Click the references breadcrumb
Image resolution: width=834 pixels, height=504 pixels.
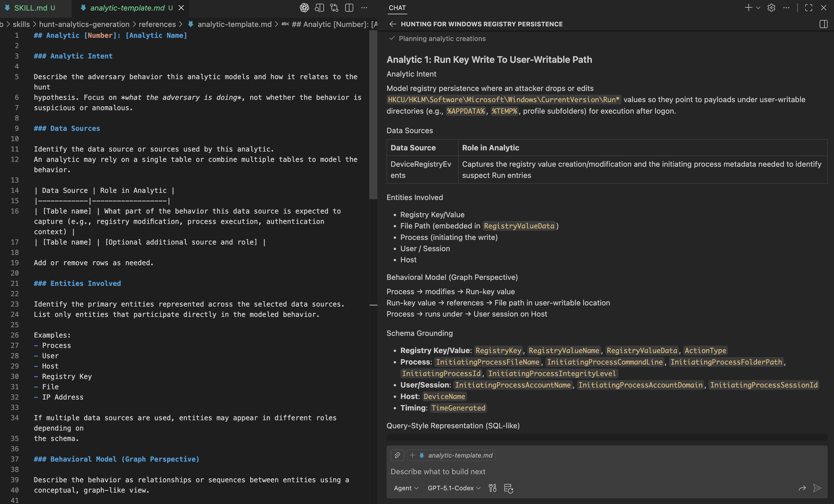tap(157, 24)
